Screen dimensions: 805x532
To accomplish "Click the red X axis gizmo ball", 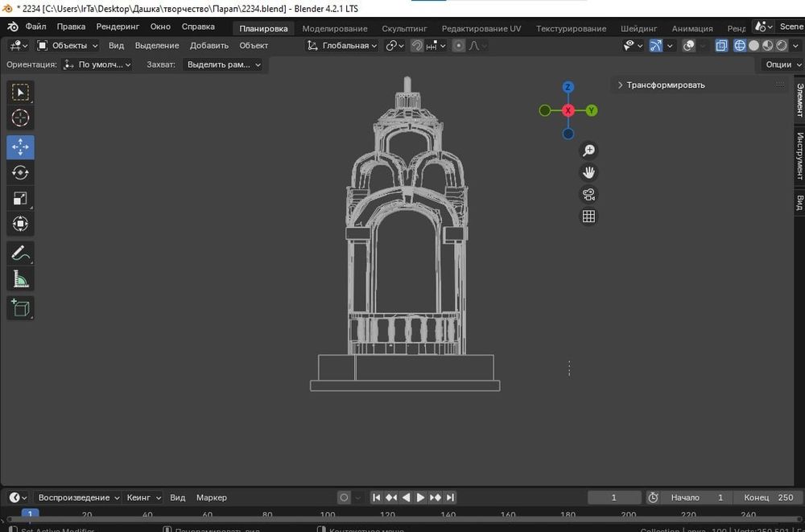I will pos(568,110).
